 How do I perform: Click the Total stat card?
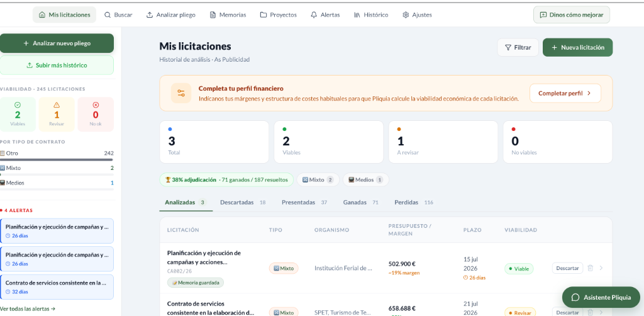214,142
